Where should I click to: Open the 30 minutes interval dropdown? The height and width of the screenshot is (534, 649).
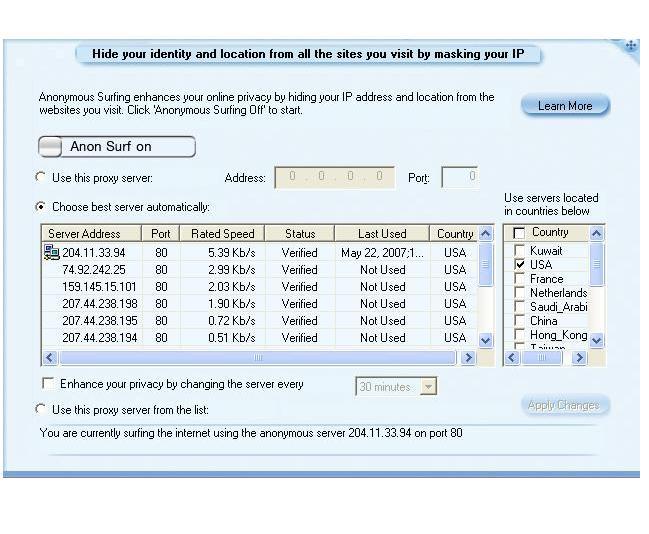[428, 387]
